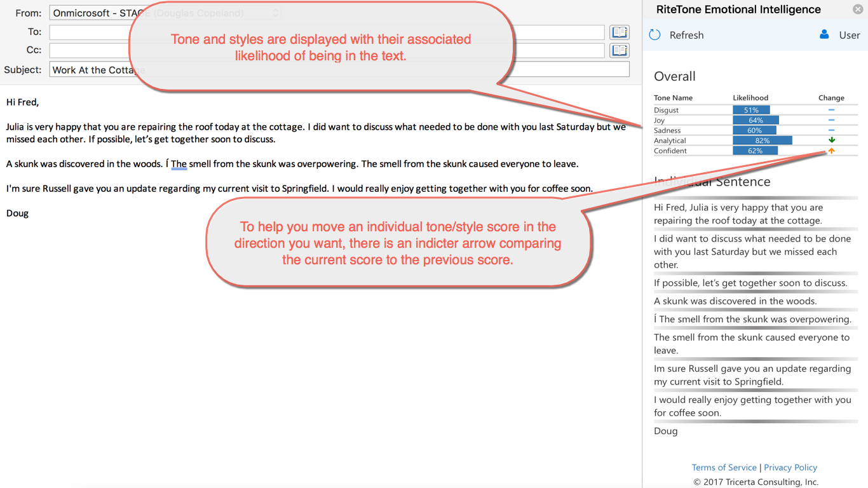Click the User label in the panel

pos(849,35)
